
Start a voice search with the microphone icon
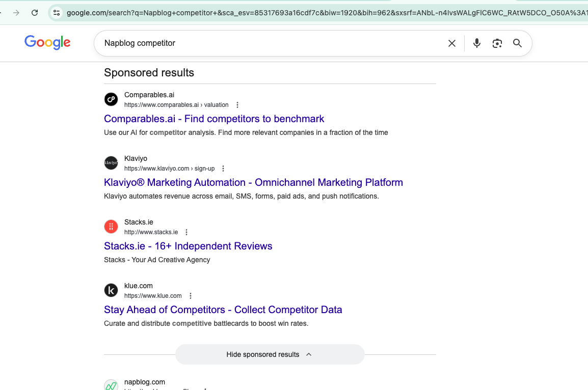[476, 43]
